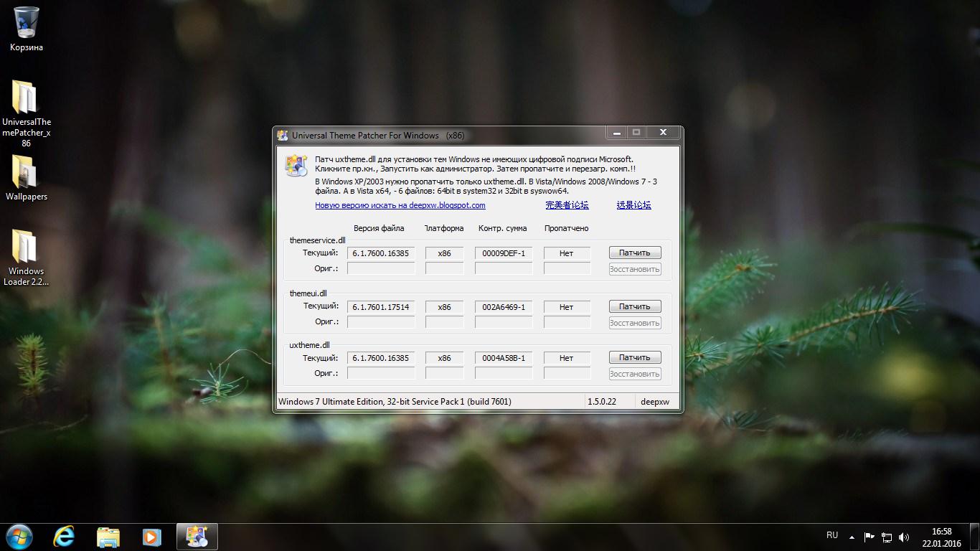Open the network tray icon

[x=887, y=537]
